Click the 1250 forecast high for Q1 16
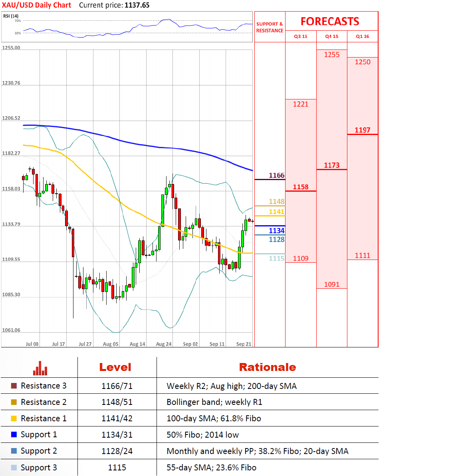Screen dimensions: 460x476 coord(363,62)
